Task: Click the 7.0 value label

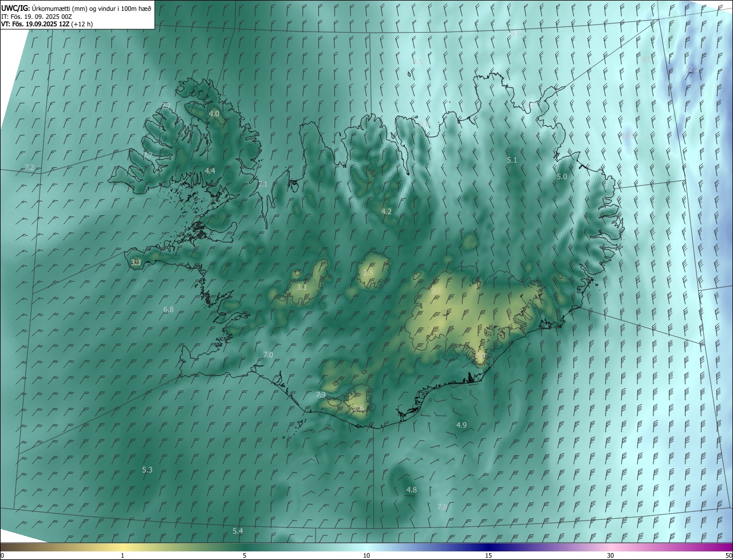Action: [x=268, y=355]
